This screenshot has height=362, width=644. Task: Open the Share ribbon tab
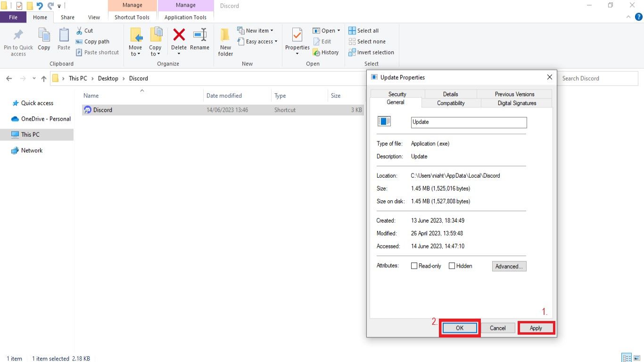point(67,17)
